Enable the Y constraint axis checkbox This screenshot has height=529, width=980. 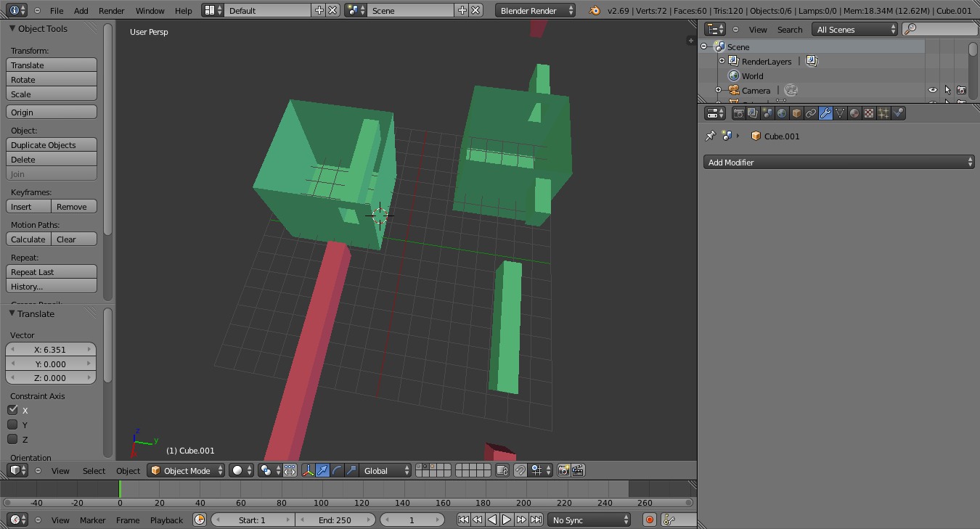pyautogui.click(x=12, y=425)
